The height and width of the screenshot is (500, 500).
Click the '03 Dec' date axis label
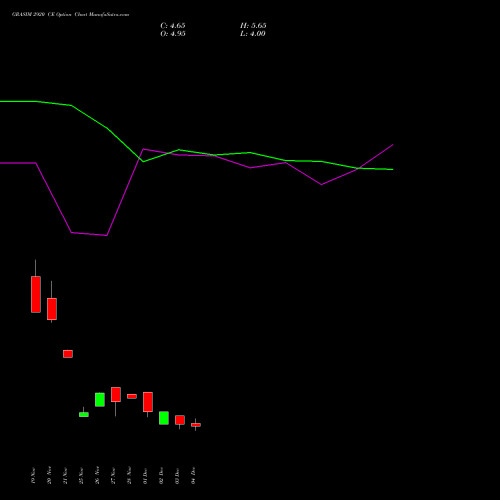click(177, 476)
